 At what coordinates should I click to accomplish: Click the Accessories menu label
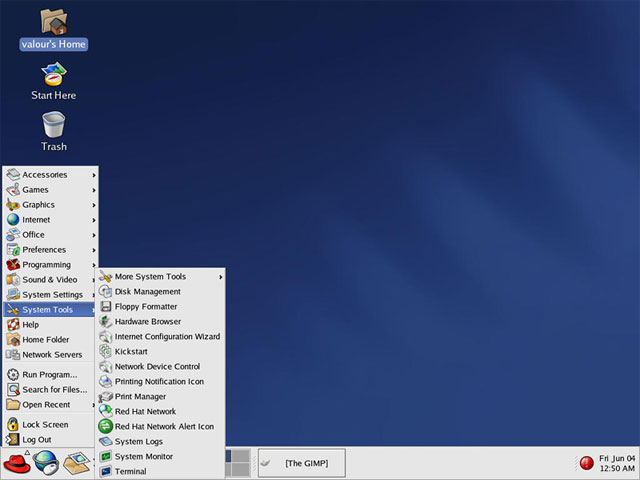pos(45,175)
